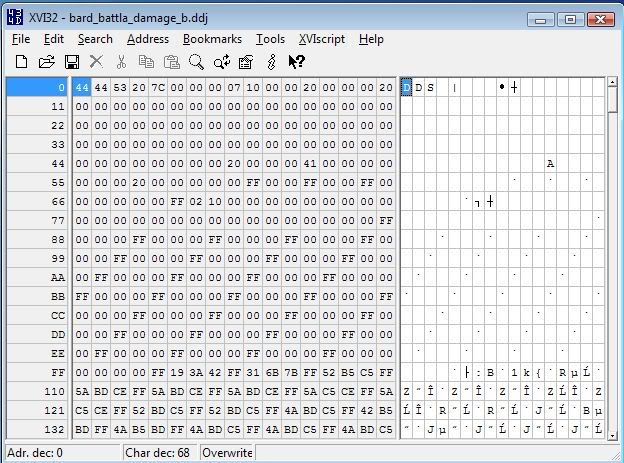This screenshot has width=624, height=463.
Task: Click character '{' in text pane row FF
Action: click(538, 372)
